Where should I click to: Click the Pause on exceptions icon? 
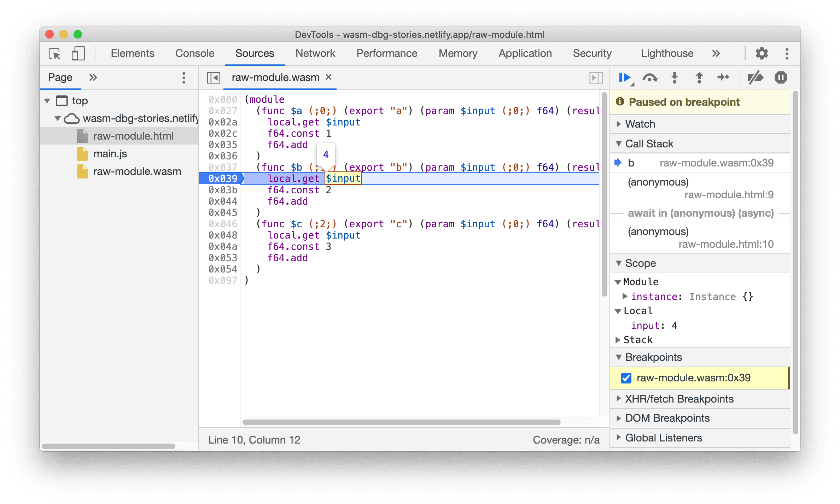click(781, 78)
